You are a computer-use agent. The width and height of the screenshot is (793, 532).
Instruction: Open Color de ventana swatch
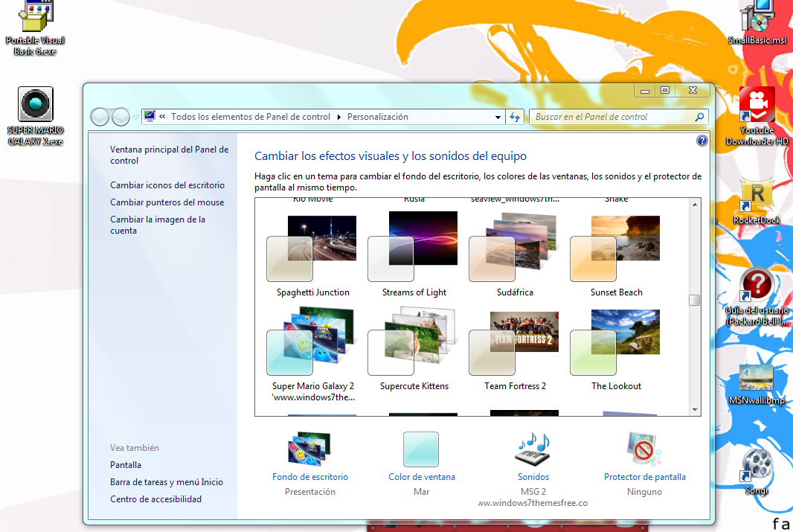pyautogui.click(x=421, y=449)
